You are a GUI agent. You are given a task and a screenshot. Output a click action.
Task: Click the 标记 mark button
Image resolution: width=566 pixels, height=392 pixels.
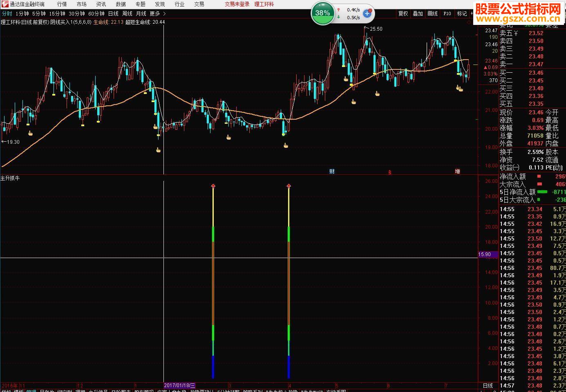462,13
